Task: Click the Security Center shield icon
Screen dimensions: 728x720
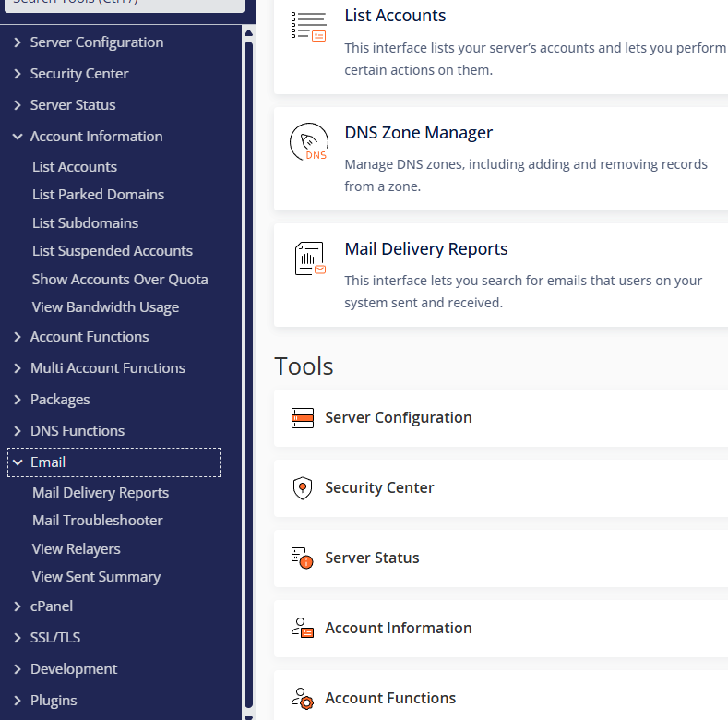Action: coord(303,488)
